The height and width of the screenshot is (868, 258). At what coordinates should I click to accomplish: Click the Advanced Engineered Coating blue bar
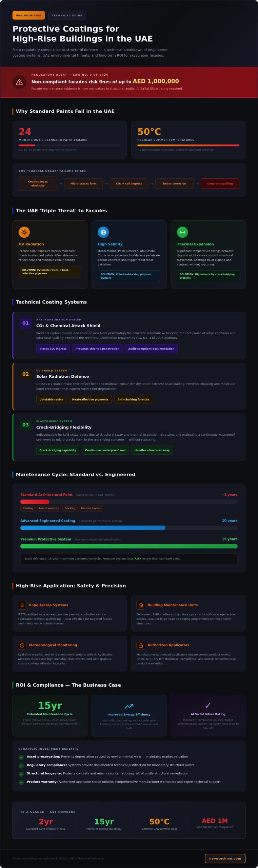tap(93, 528)
